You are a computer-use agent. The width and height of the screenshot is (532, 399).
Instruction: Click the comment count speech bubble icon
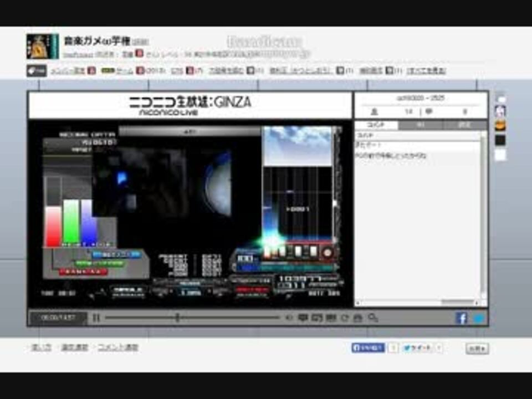pyautogui.click(x=429, y=111)
